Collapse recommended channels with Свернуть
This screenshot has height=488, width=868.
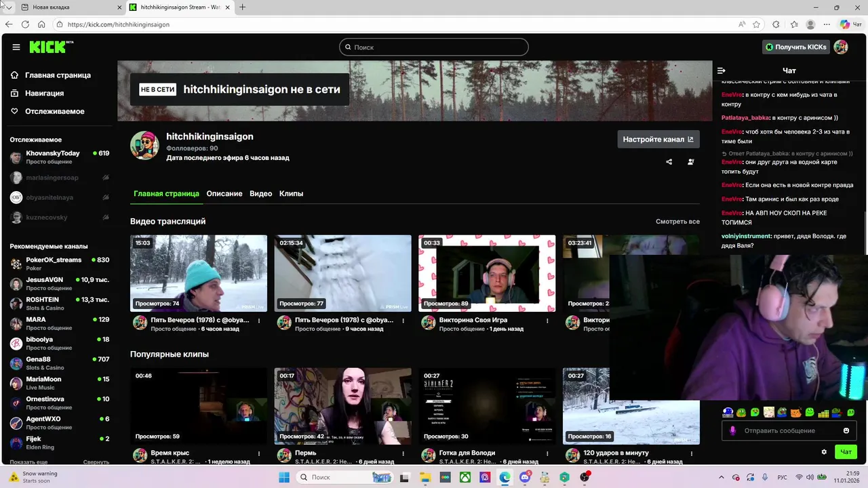tap(96, 462)
